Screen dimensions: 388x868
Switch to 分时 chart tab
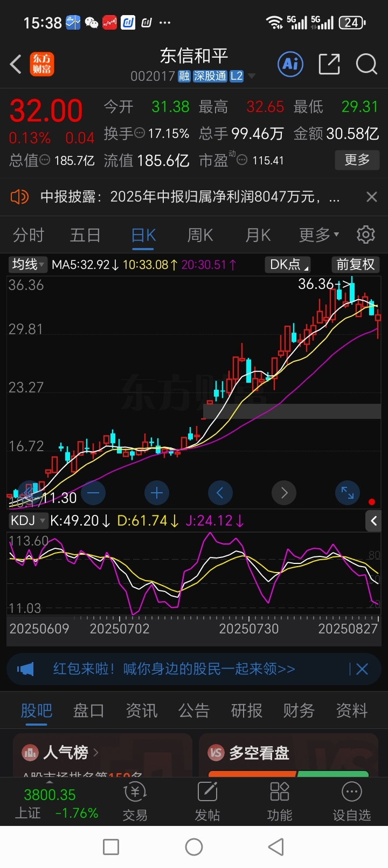pyautogui.click(x=29, y=235)
